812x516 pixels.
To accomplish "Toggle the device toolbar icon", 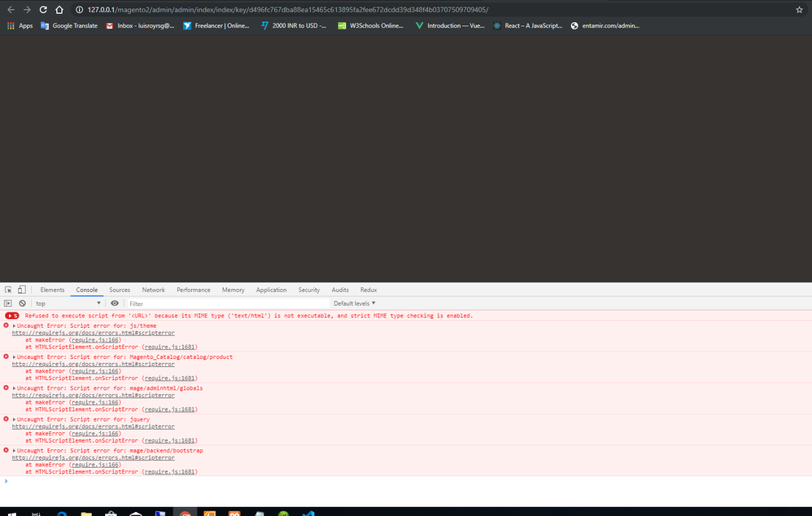I will (x=21, y=290).
